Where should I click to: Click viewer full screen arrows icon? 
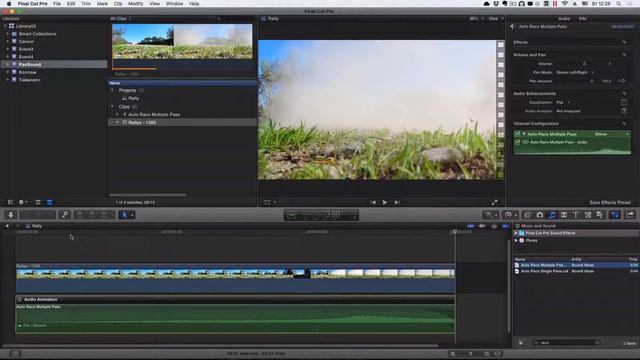pyautogui.click(x=494, y=202)
